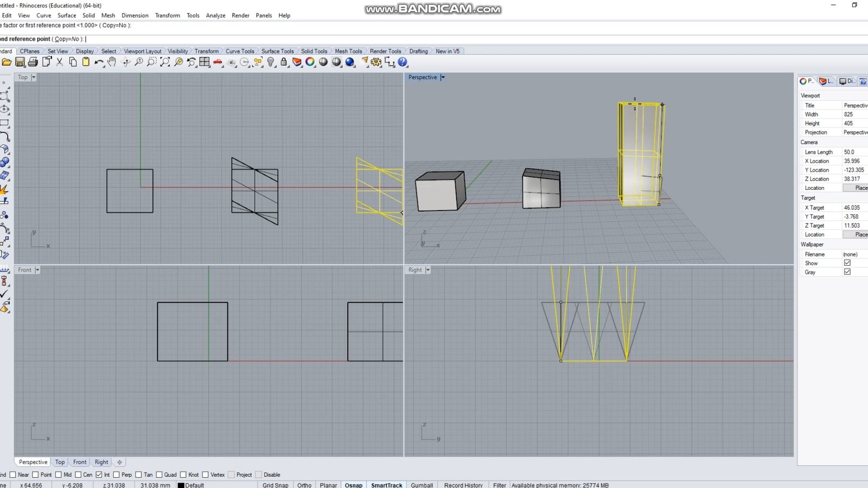Click the Open file folder icon
This screenshot has width=868, height=488.
[x=7, y=62]
